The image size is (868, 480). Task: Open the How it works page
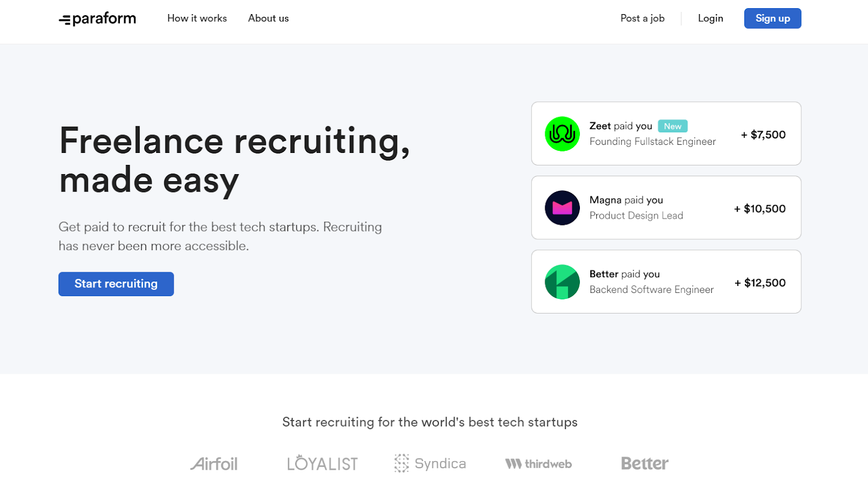tap(196, 18)
